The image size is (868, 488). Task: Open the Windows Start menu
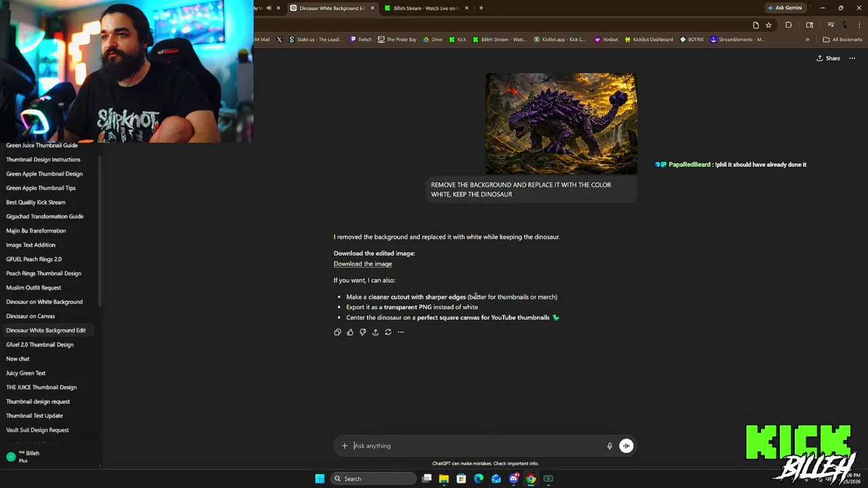coord(319,479)
